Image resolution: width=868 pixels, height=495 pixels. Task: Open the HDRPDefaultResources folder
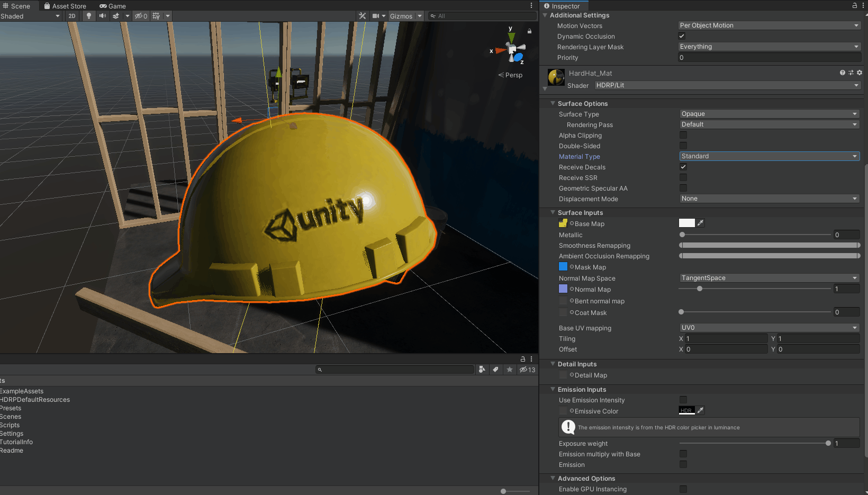(35, 400)
